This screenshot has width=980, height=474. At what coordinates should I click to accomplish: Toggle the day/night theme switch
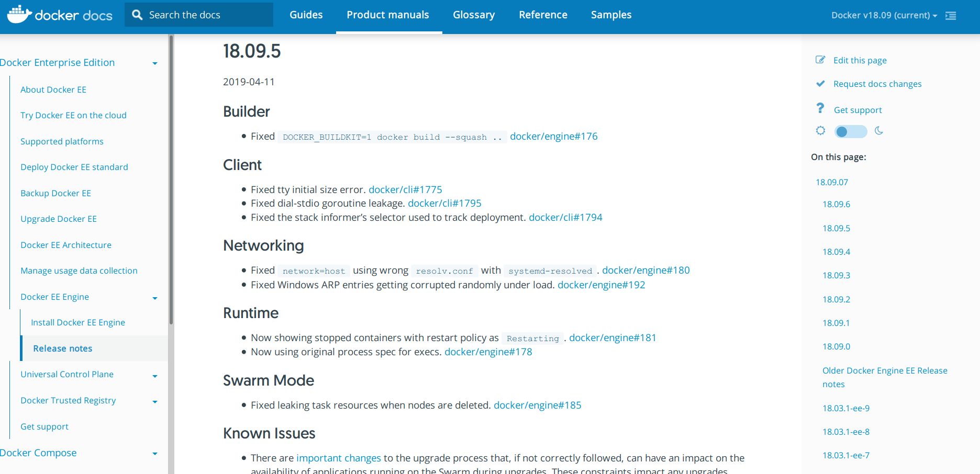coord(850,131)
